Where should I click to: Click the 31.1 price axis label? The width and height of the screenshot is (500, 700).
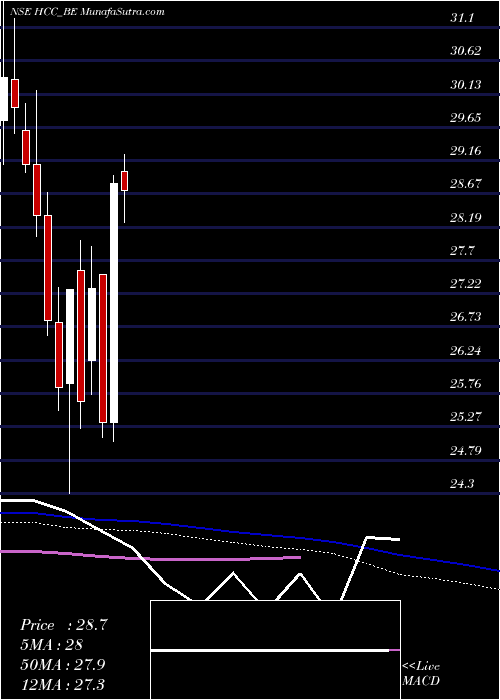[462, 18]
